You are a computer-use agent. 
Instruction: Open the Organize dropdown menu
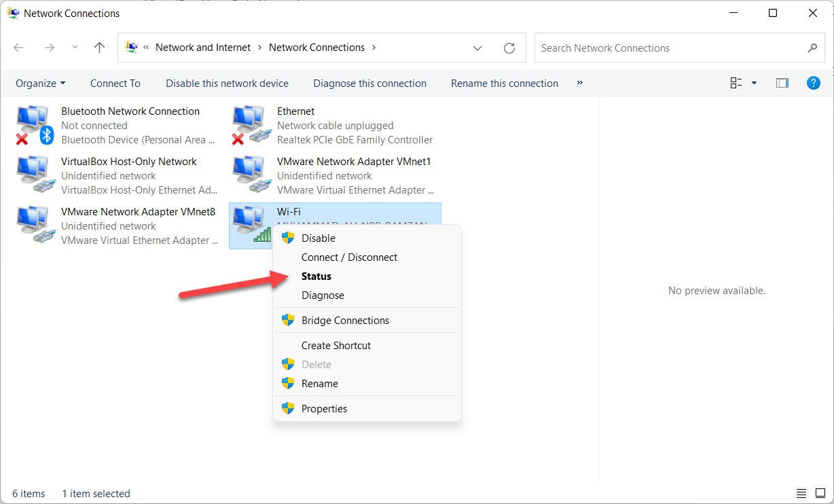click(x=41, y=84)
